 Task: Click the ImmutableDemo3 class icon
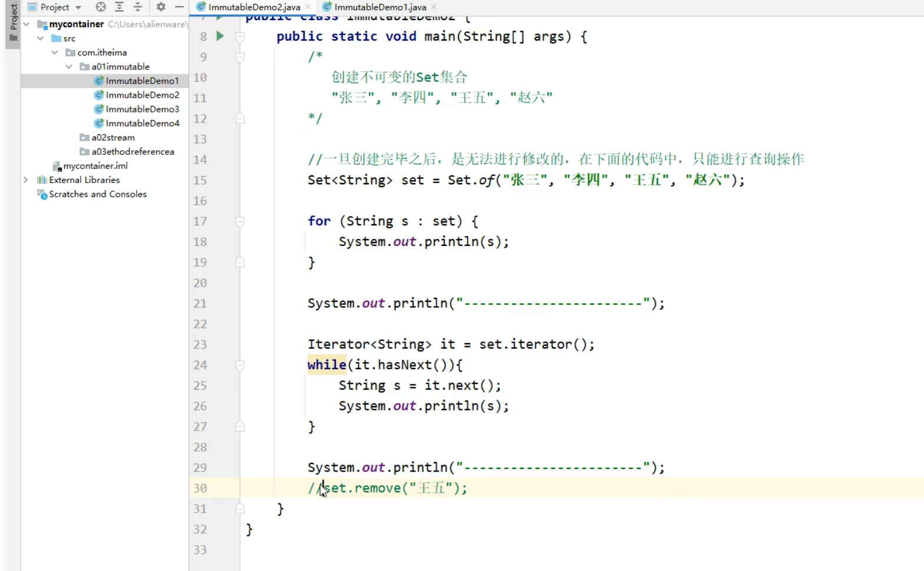(x=99, y=109)
